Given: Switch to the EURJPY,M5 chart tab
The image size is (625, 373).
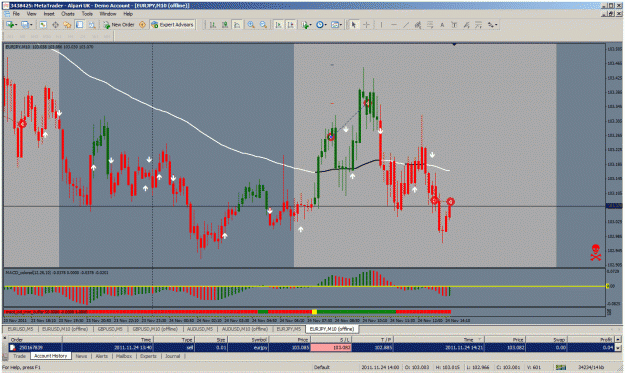Looking at the screenshot, I should (289, 329).
